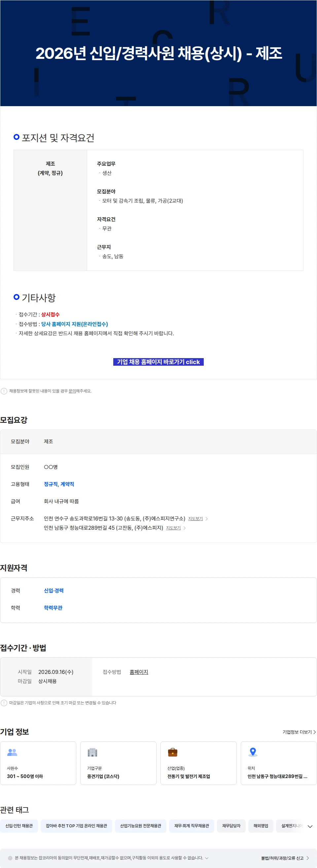Click the employee count people icon

(12, 752)
